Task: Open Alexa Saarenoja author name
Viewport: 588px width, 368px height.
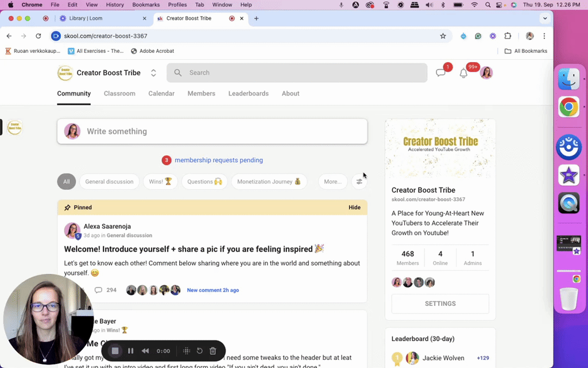Action: coord(107,227)
